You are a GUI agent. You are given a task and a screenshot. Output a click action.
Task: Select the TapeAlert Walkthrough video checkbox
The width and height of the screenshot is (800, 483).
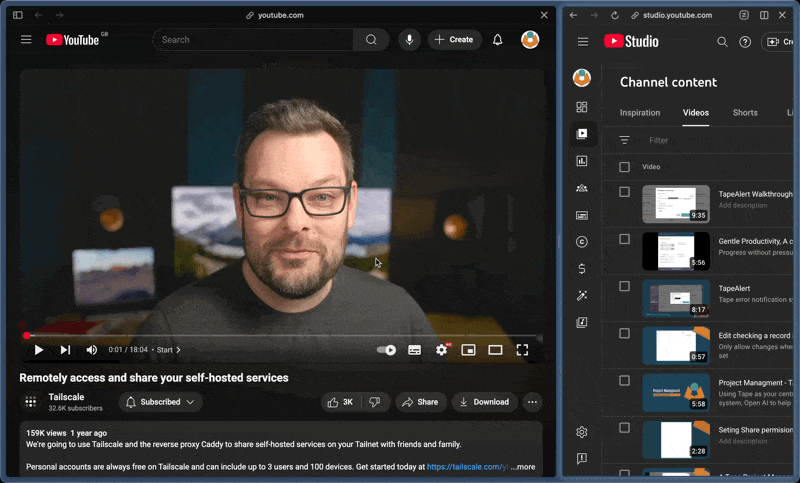click(x=624, y=192)
